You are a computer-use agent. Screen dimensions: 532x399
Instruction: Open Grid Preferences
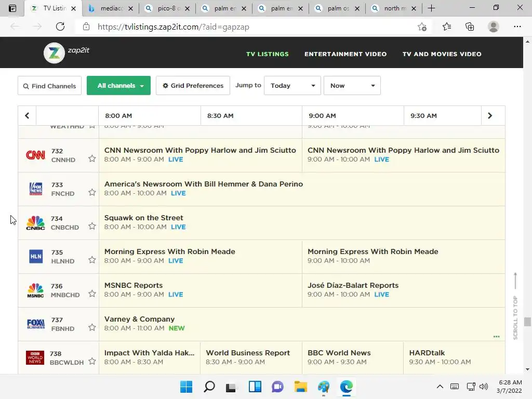tap(193, 86)
